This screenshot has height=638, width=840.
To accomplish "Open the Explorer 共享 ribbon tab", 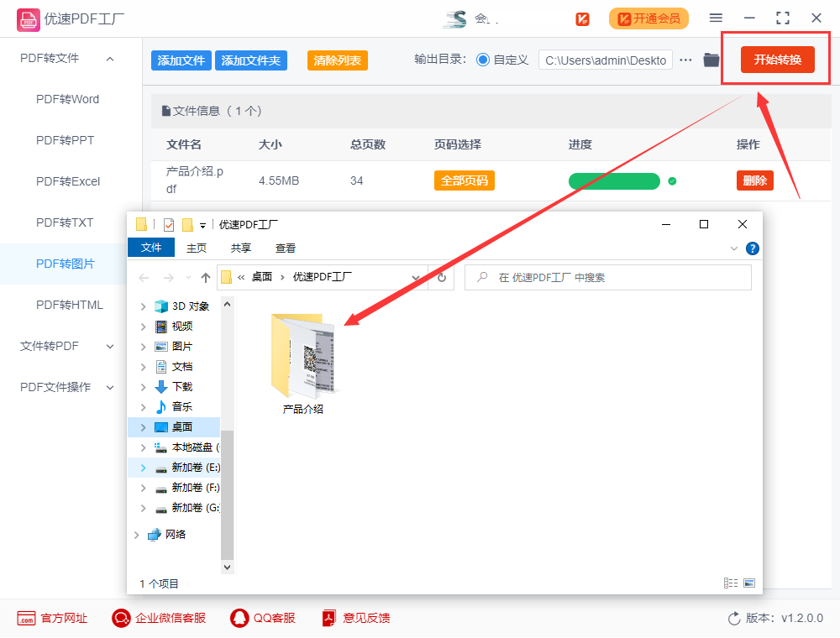I will 241,248.
